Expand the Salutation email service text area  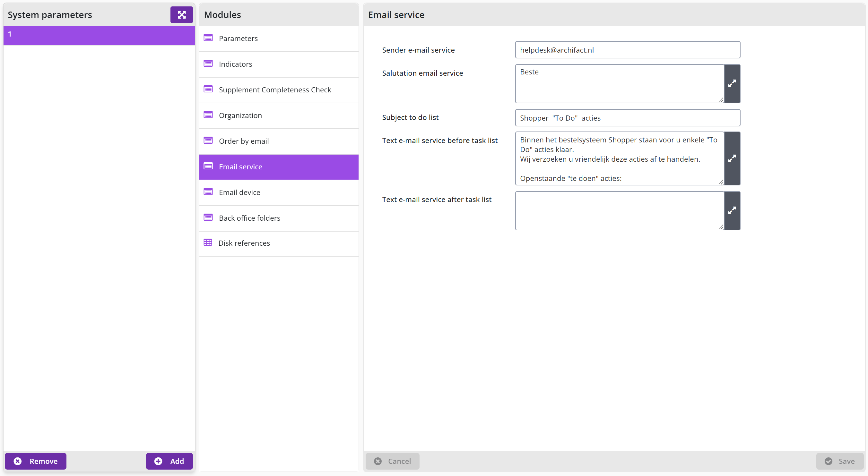click(x=732, y=83)
